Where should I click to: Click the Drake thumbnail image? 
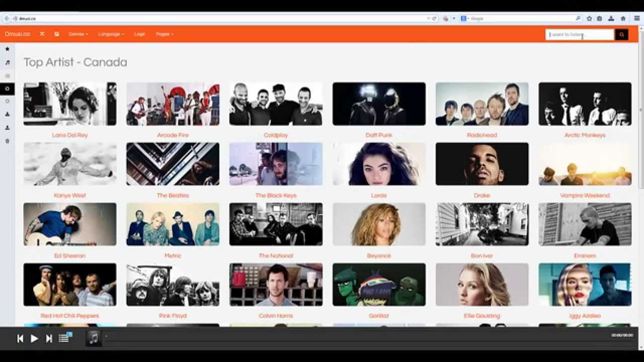[x=482, y=164]
